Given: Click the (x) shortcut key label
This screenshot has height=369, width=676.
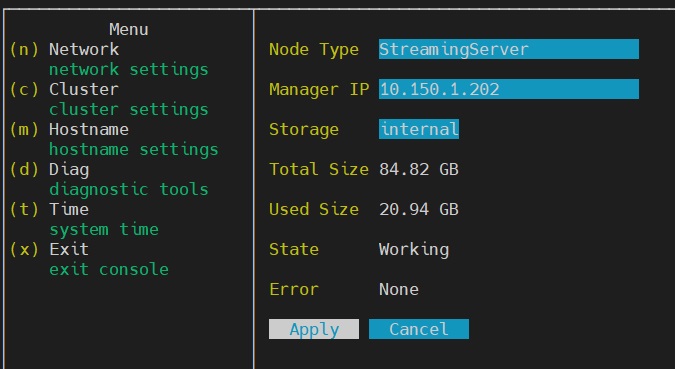Looking at the screenshot, I should pos(24,250).
